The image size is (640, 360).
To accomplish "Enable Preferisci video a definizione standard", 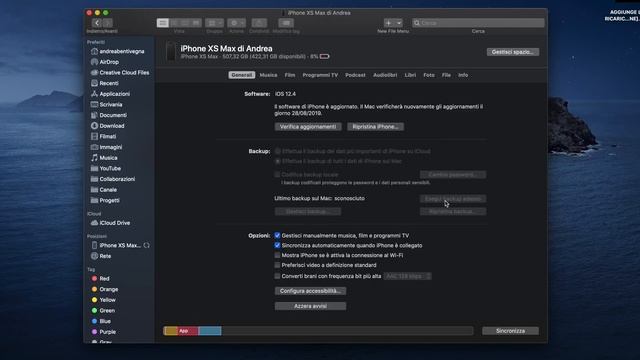I will tap(277, 265).
